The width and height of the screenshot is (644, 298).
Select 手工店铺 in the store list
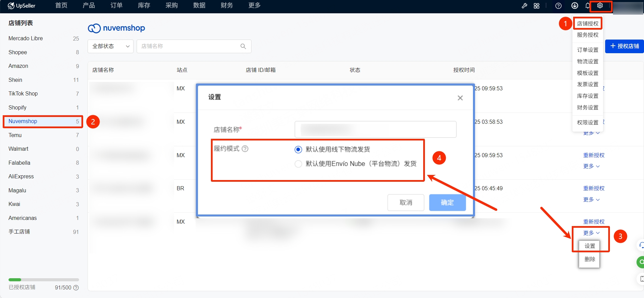coord(43,232)
